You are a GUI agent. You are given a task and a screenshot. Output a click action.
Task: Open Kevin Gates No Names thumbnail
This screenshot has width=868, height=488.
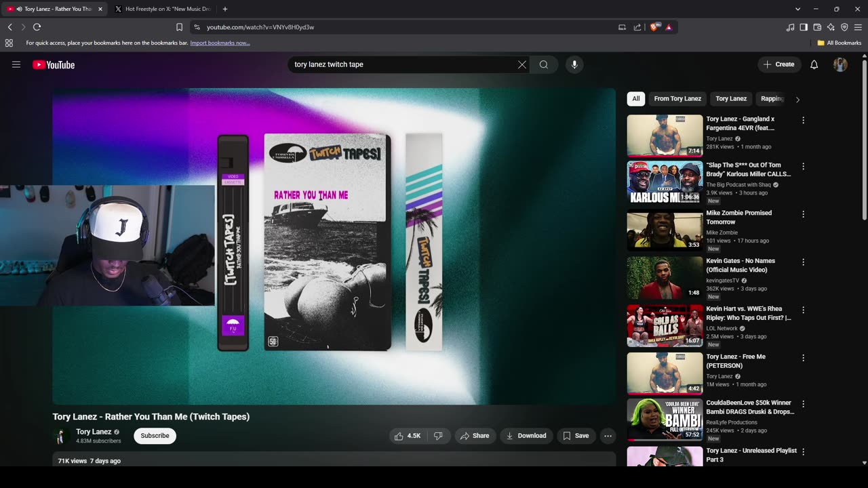tap(665, 278)
